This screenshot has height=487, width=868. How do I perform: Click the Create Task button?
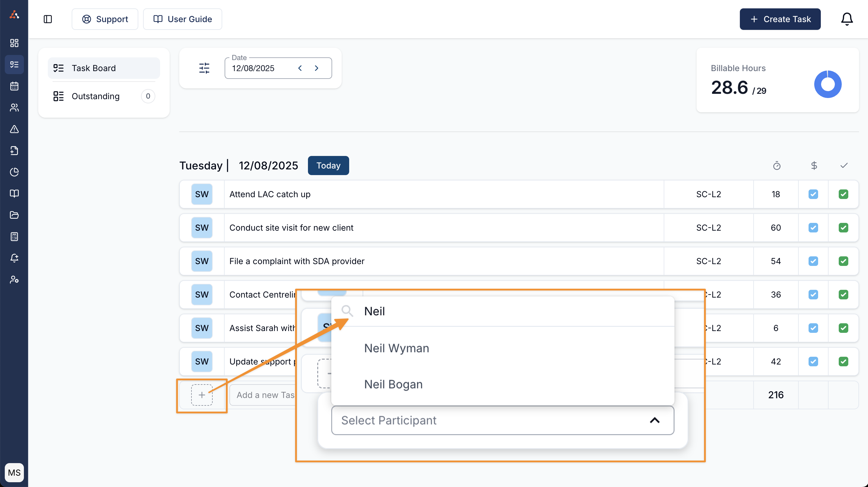point(780,19)
